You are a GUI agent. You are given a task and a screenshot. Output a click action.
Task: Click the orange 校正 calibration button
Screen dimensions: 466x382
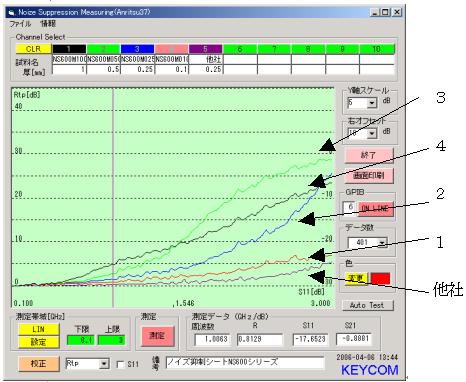click(39, 364)
